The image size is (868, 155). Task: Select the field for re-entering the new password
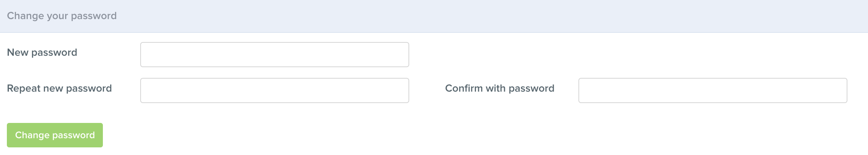click(x=275, y=90)
